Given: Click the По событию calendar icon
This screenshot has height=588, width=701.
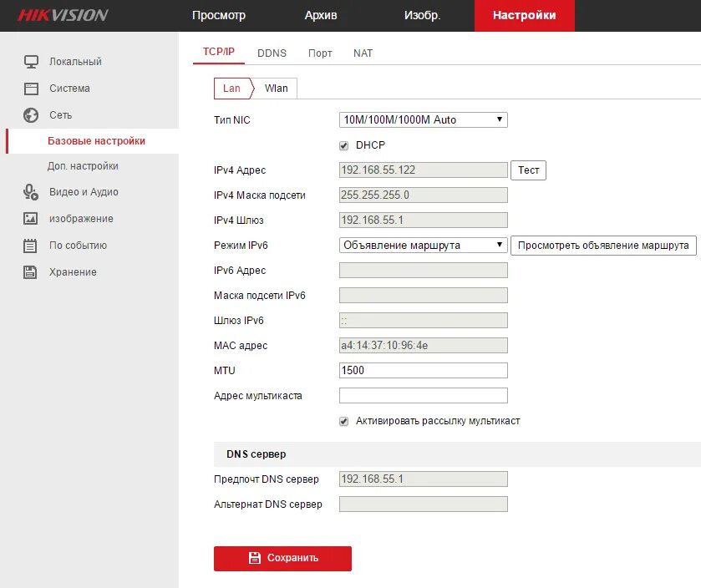Looking at the screenshot, I should 30,246.
